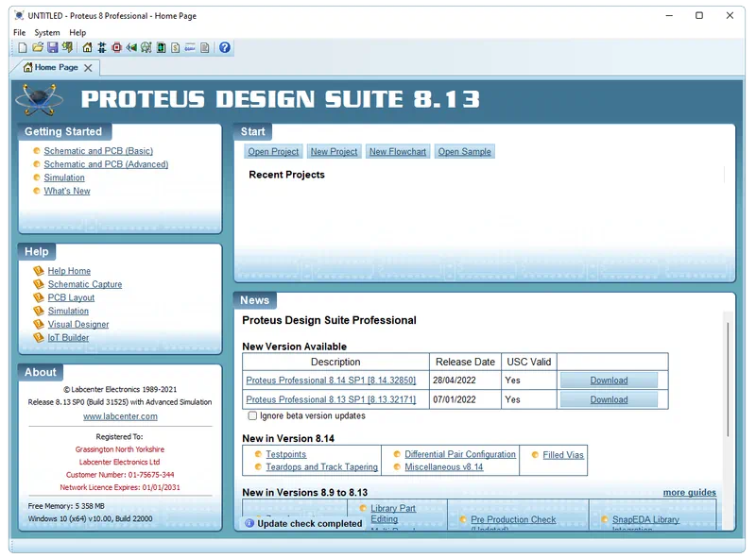
Task: Open Library Part Editing link
Action: coord(392,514)
